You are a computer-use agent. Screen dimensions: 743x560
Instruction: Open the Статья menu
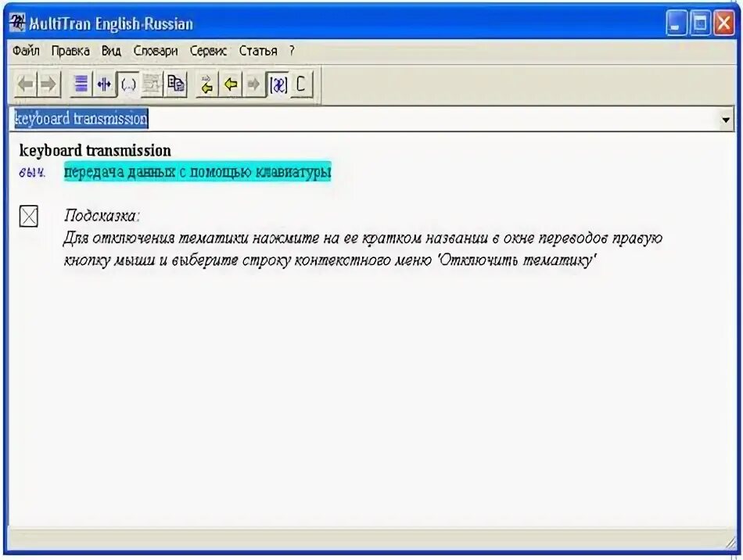[x=258, y=51]
